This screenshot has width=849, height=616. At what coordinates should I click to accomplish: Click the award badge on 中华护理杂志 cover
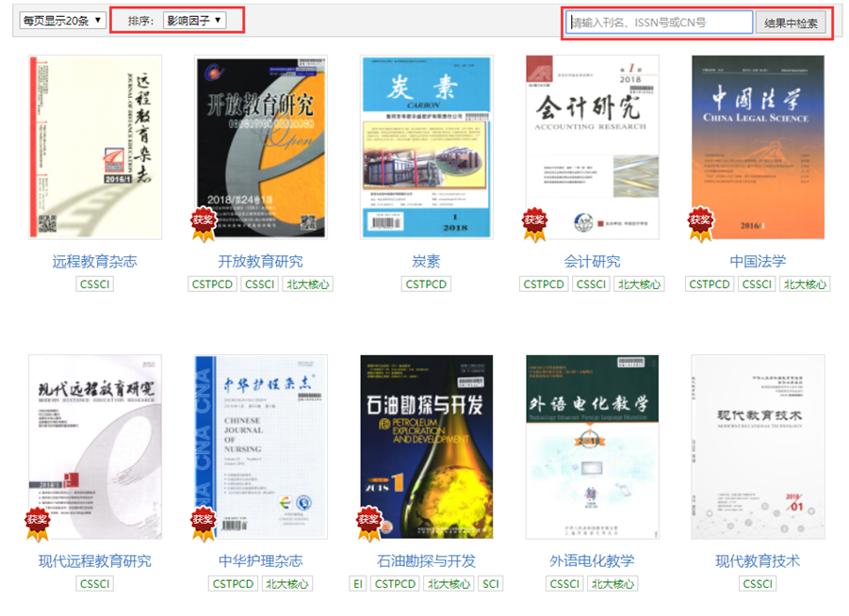204,518
